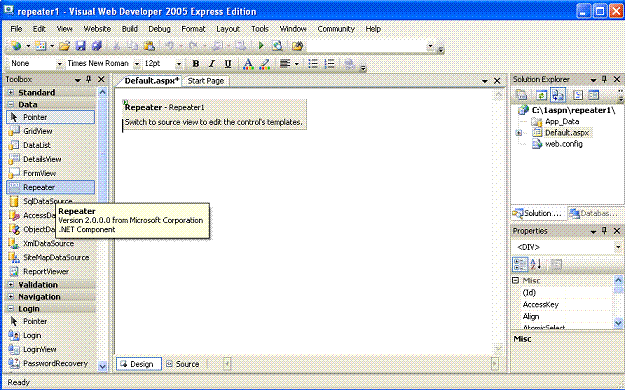625x390 pixels.
Task: Select App_Data folder in Solution Explorer
Action: point(562,122)
